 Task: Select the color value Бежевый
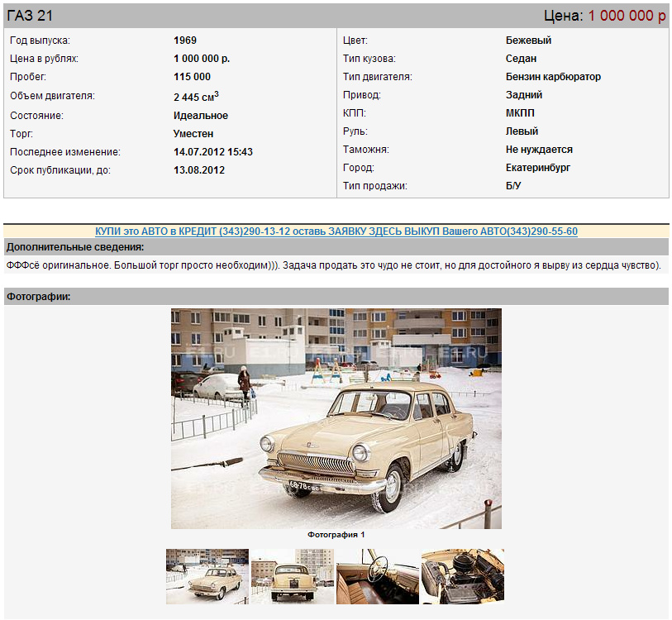[528, 41]
